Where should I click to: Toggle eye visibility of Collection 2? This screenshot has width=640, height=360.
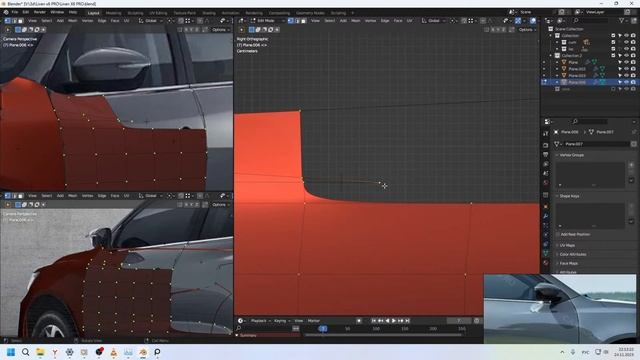(627, 56)
